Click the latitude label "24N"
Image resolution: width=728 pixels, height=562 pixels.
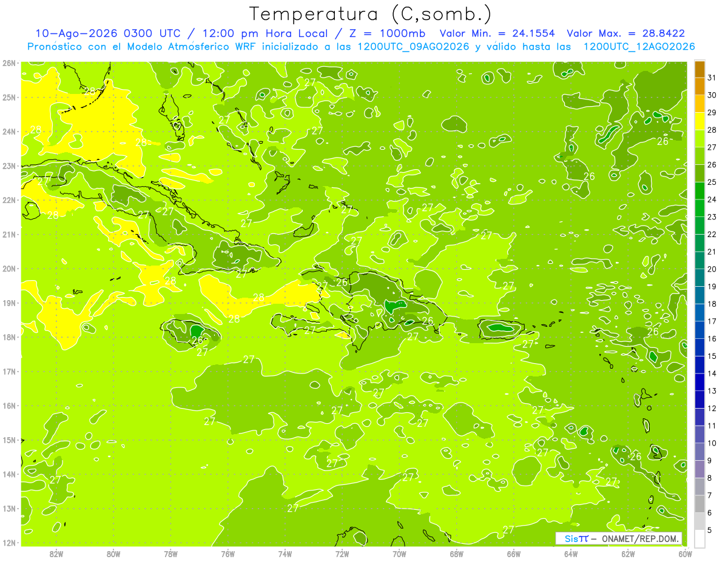pyautogui.click(x=9, y=132)
